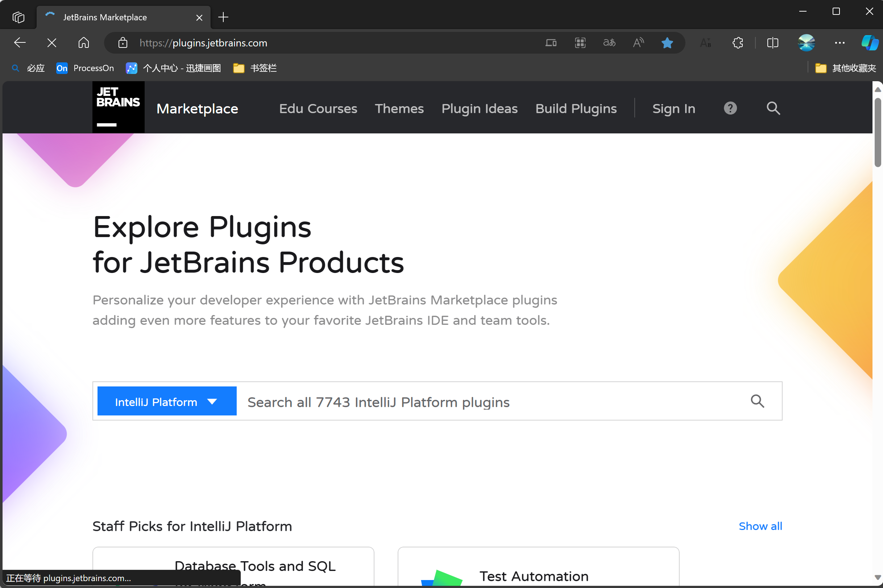883x588 pixels.
Task: Expand the 书签栏 bookmarks folder
Action: pos(255,68)
